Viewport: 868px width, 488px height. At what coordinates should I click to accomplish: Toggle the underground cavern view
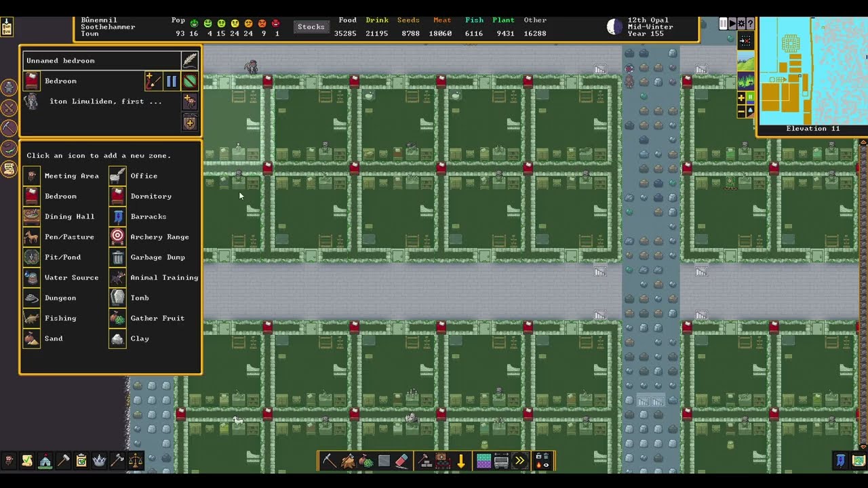[x=745, y=81]
